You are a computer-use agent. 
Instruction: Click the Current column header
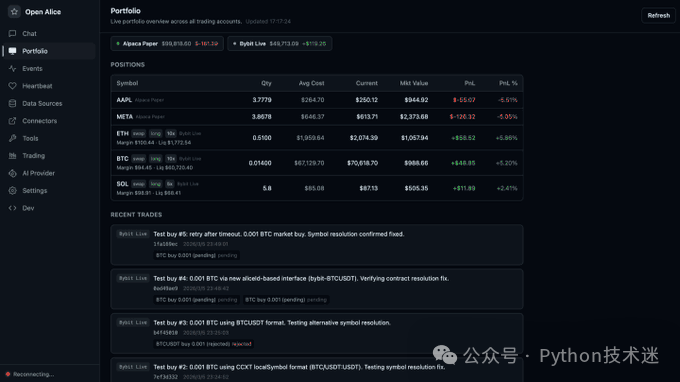[367, 83]
